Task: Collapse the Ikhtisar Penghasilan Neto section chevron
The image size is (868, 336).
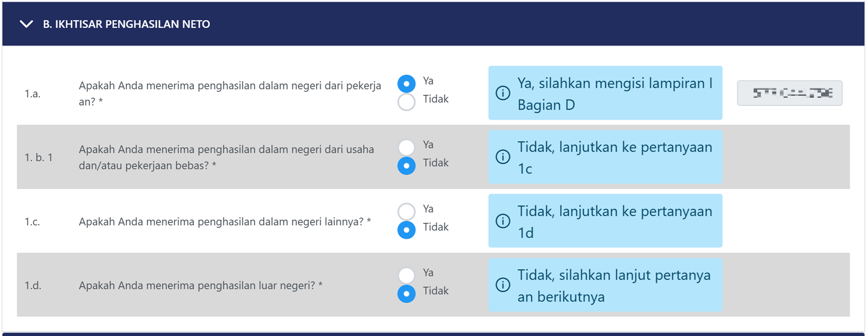Action: click(x=26, y=24)
